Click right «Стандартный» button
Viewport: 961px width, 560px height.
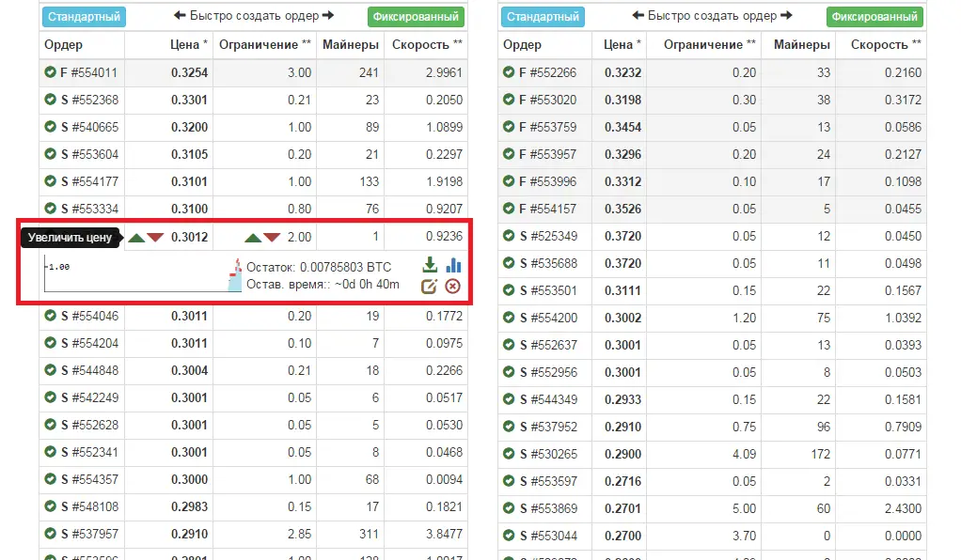tap(543, 17)
